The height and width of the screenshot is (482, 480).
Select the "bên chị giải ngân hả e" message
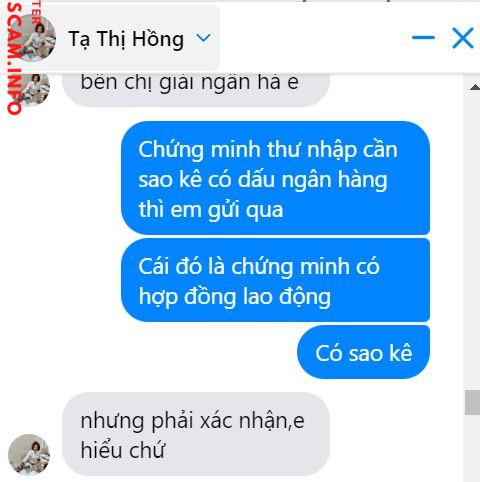click(196, 88)
